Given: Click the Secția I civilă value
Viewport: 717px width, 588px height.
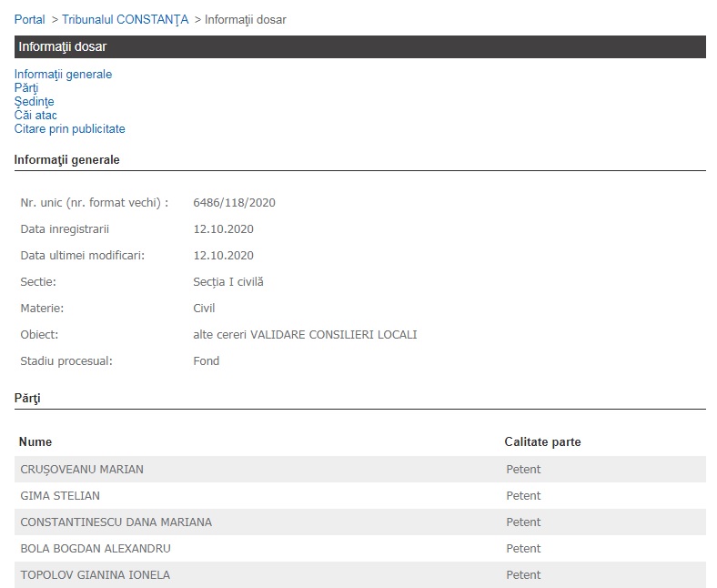Looking at the screenshot, I should pos(228,282).
